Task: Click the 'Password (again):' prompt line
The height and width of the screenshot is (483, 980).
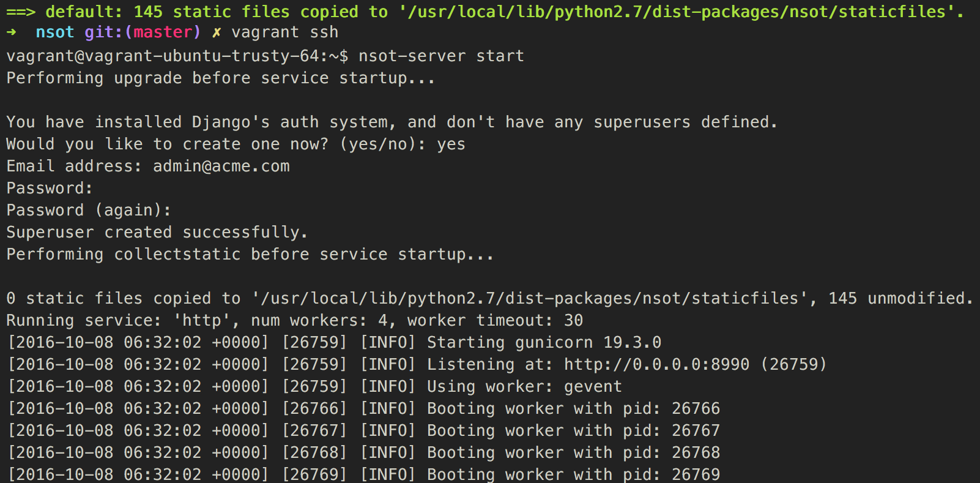Action: click(89, 211)
